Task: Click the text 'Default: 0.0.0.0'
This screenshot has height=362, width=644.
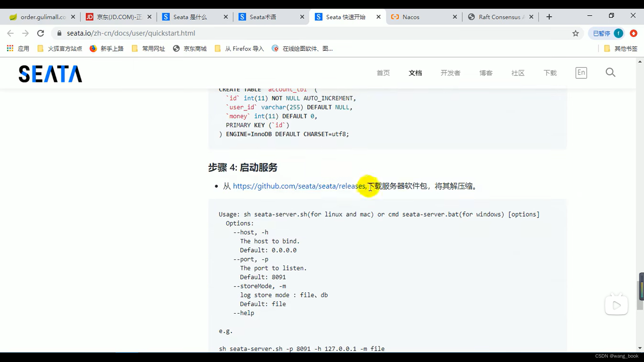Action: pyautogui.click(x=268, y=250)
